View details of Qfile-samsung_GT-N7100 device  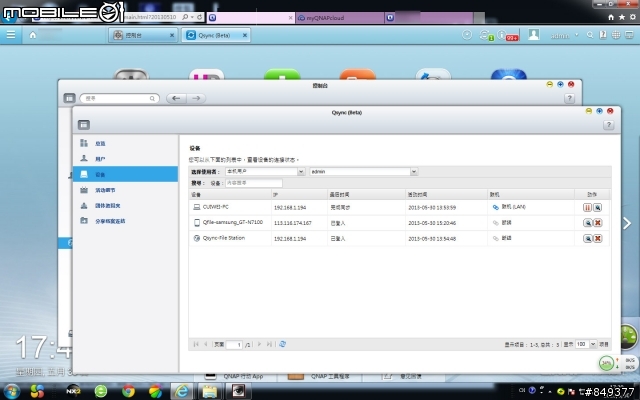pyautogui.click(x=587, y=223)
